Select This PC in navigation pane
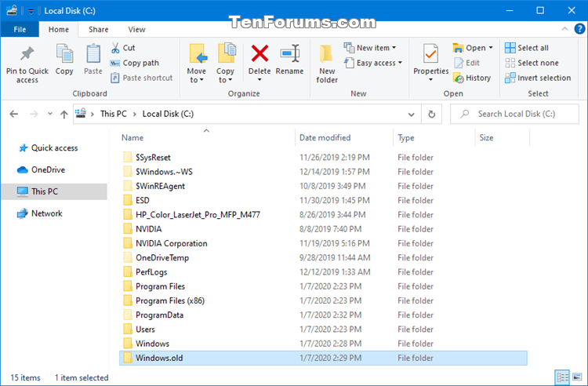This screenshot has height=386, width=588. tap(54, 191)
